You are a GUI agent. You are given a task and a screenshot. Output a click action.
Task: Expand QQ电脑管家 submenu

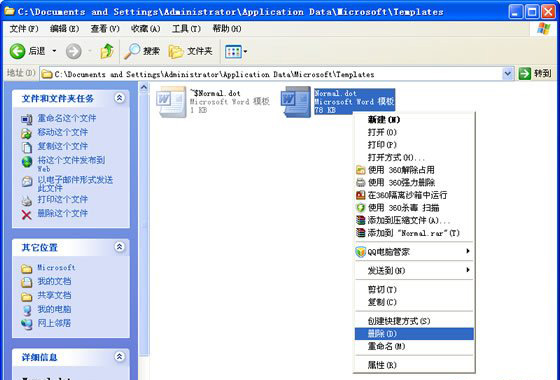[x=414, y=252]
